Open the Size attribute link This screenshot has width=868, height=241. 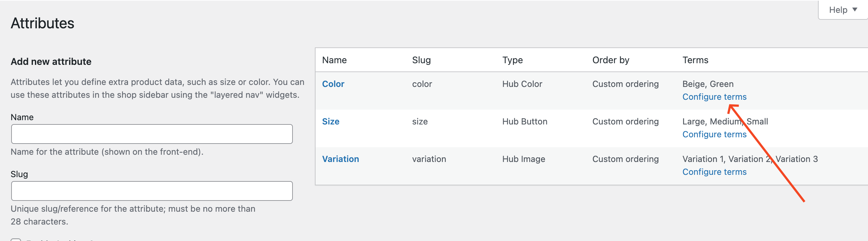330,121
